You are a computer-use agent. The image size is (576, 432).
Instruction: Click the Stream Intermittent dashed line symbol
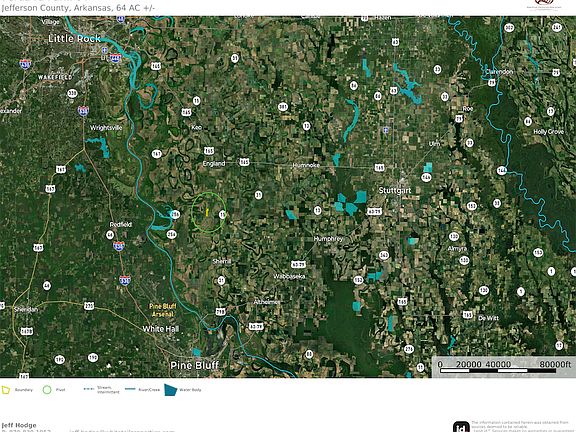pos(89,389)
